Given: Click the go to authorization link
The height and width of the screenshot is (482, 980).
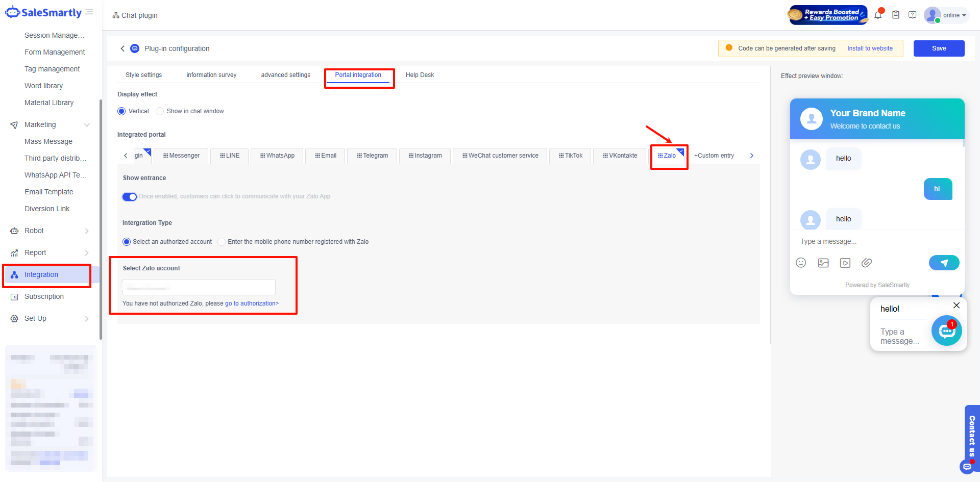Looking at the screenshot, I should click(x=252, y=303).
